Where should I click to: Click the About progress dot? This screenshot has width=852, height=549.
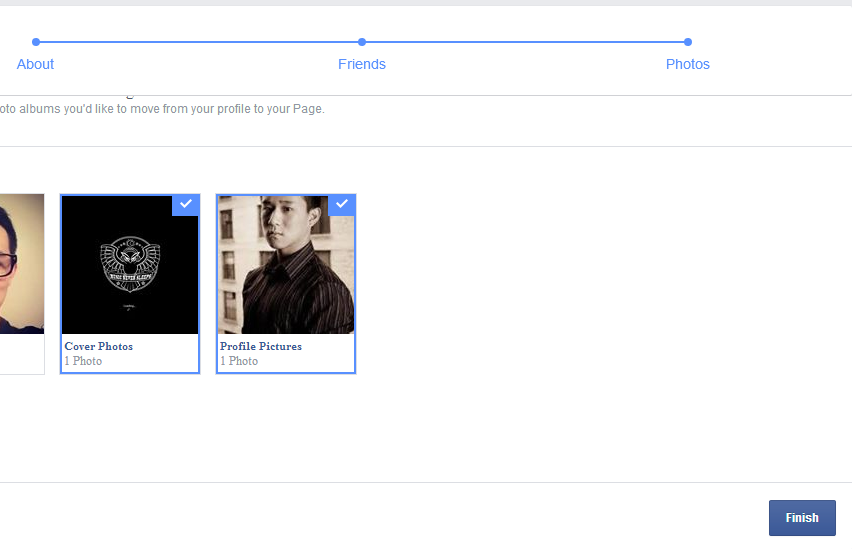point(36,42)
